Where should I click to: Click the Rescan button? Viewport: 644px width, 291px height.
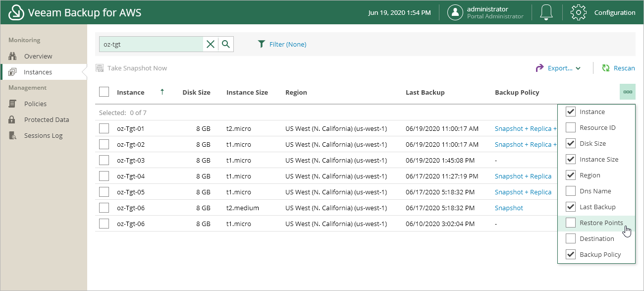point(618,68)
